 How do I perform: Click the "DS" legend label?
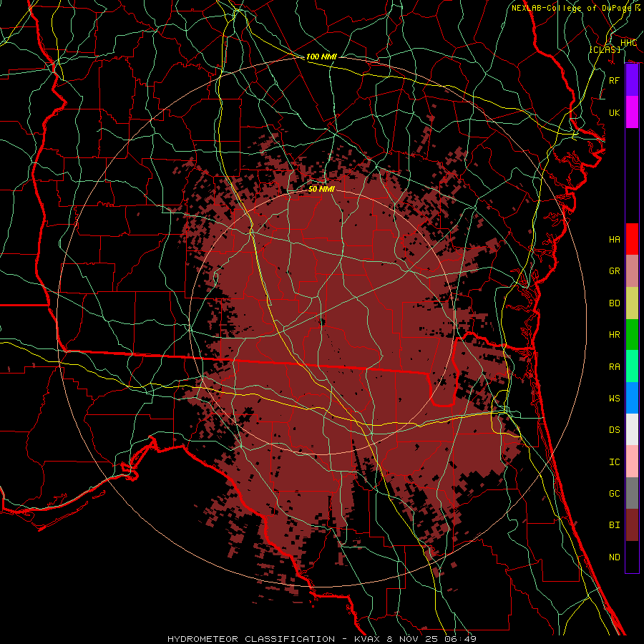(614, 430)
